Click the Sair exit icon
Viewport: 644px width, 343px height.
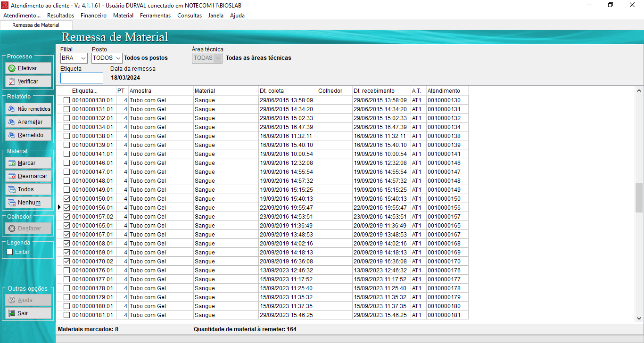pyautogui.click(x=12, y=313)
